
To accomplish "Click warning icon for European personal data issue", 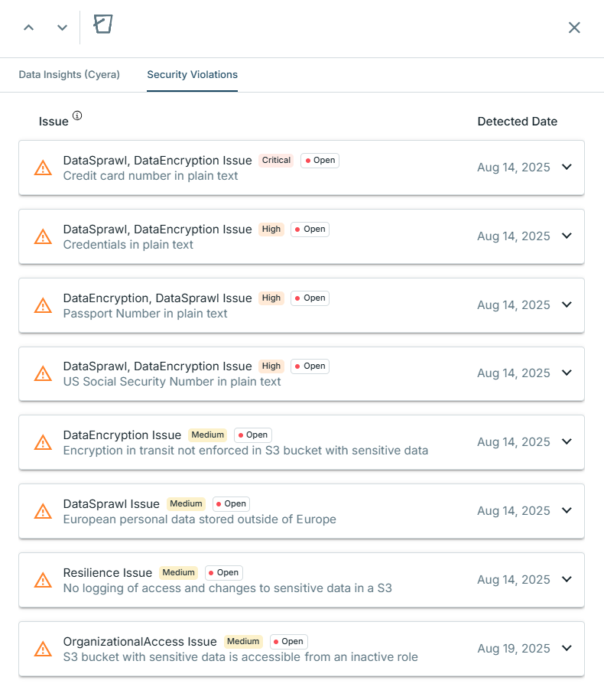I will pyautogui.click(x=43, y=511).
